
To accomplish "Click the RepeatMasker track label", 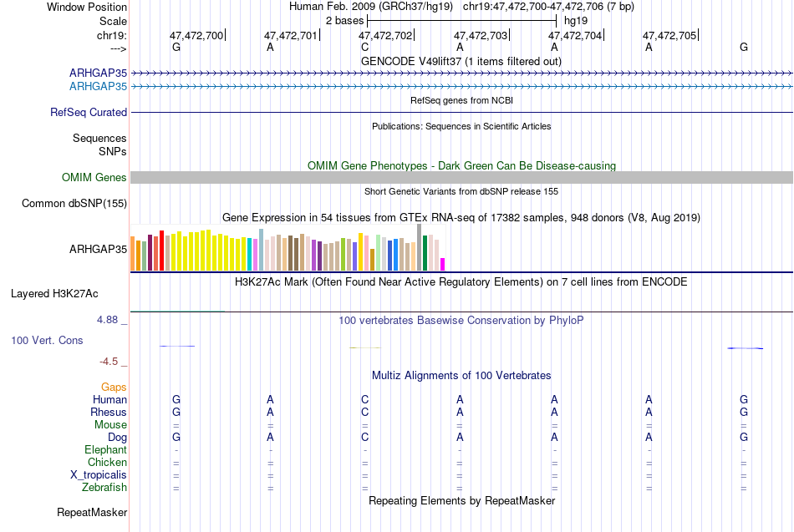I will [x=92, y=512].
